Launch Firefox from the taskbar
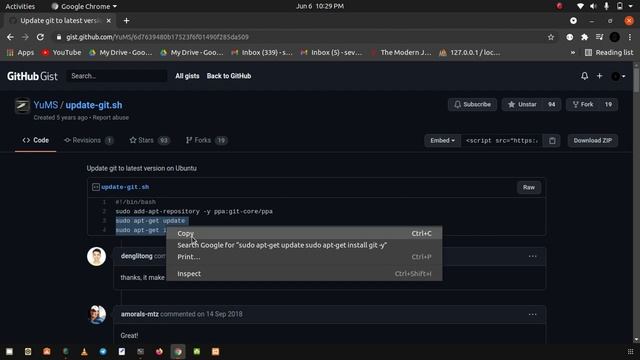The width and height of the screenshot is (640, 360). pyautogui.click(x=159, y=351)
